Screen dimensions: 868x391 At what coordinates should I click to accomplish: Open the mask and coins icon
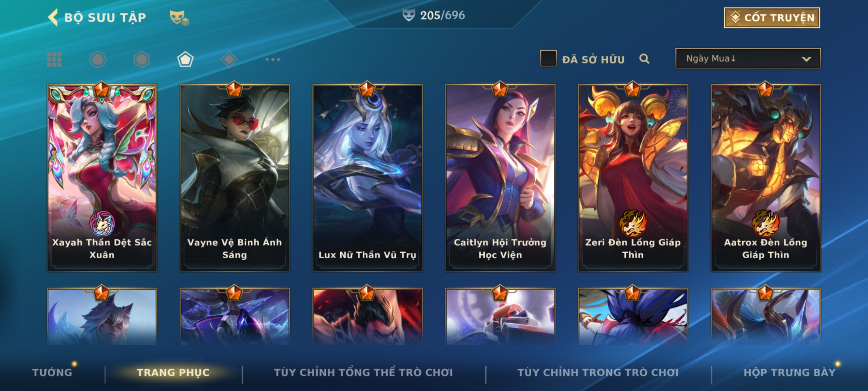pos(179,18)
